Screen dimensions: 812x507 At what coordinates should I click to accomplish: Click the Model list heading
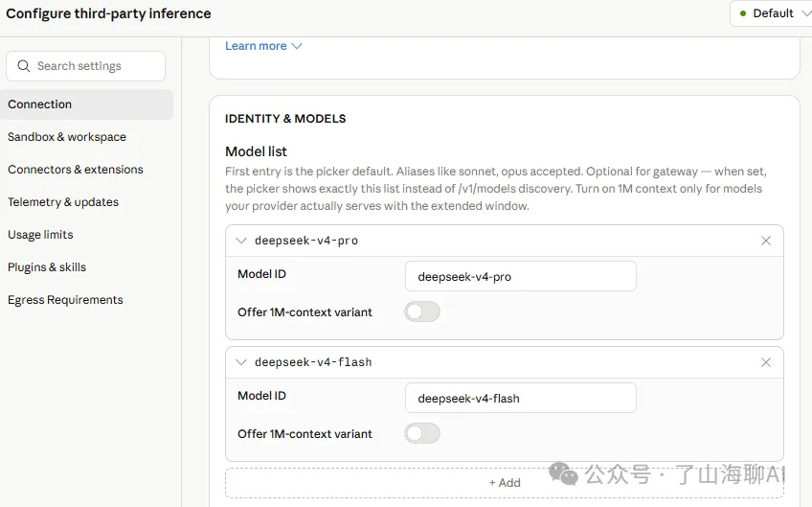(256, 151)
